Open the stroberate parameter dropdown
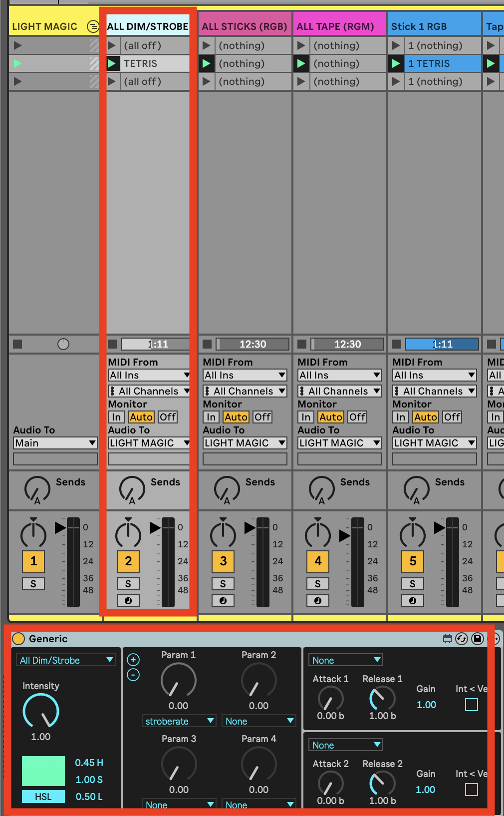 click(x=179, y=721)
